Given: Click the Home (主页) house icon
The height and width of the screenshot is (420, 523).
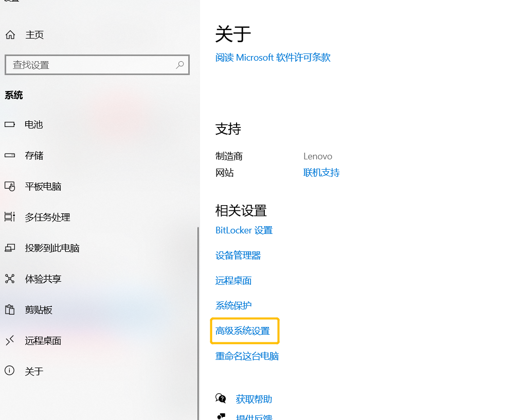Looking at the screenshot, I should (10, 34).
